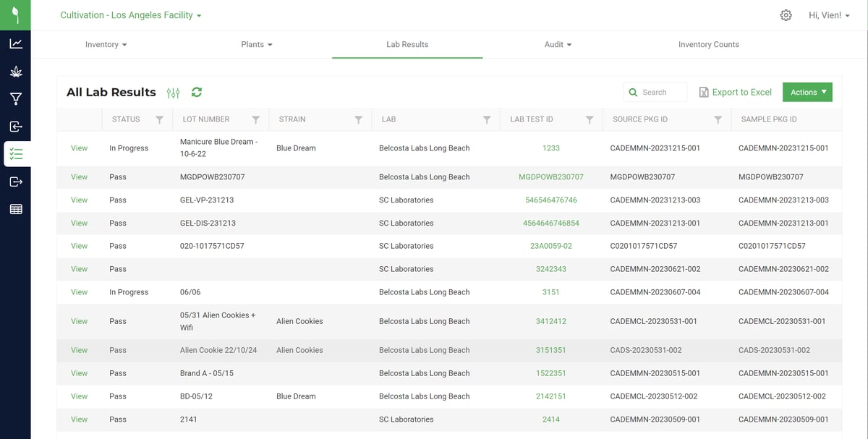Click Export to Excel

point(735,92)
